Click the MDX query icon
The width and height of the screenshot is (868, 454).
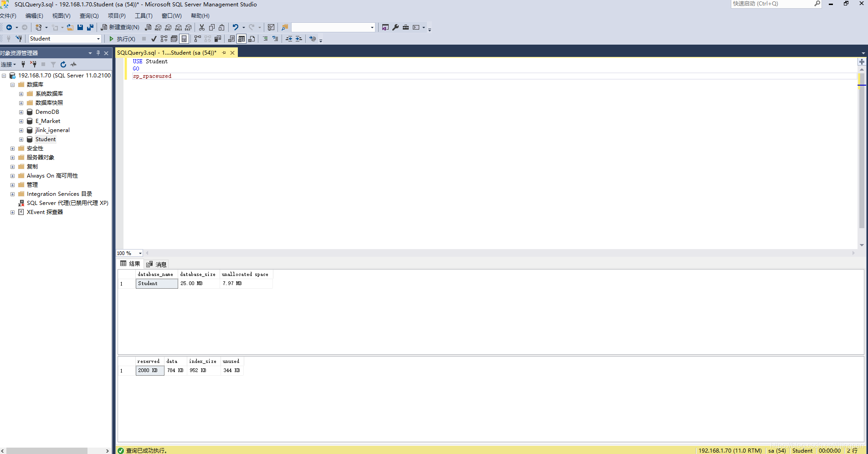(x=158, y=27)
